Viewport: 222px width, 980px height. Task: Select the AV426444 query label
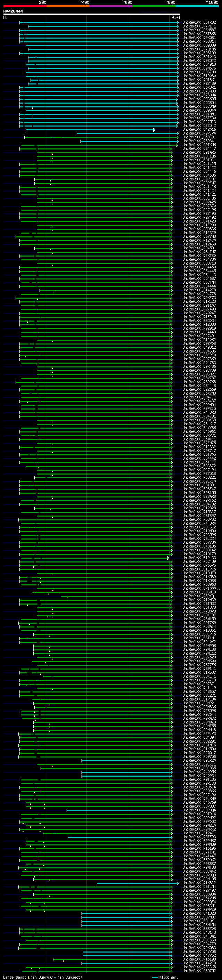coord(13,11)
